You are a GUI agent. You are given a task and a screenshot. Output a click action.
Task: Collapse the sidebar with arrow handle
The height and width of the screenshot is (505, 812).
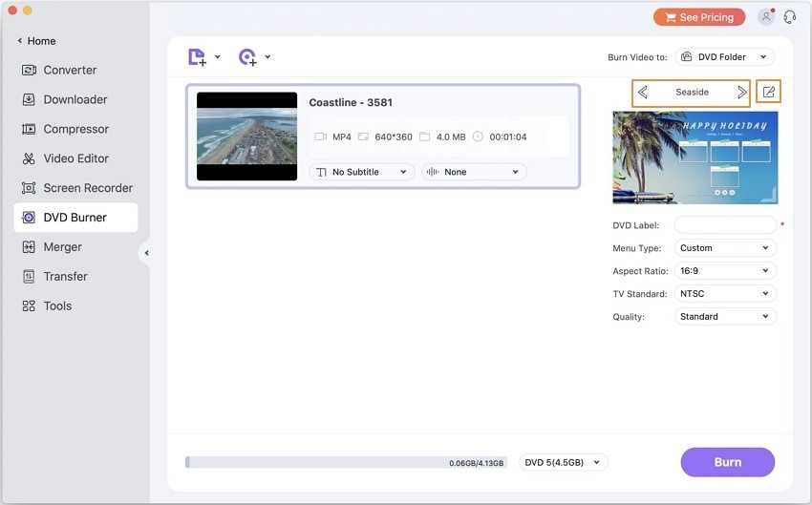coord(146,253)
